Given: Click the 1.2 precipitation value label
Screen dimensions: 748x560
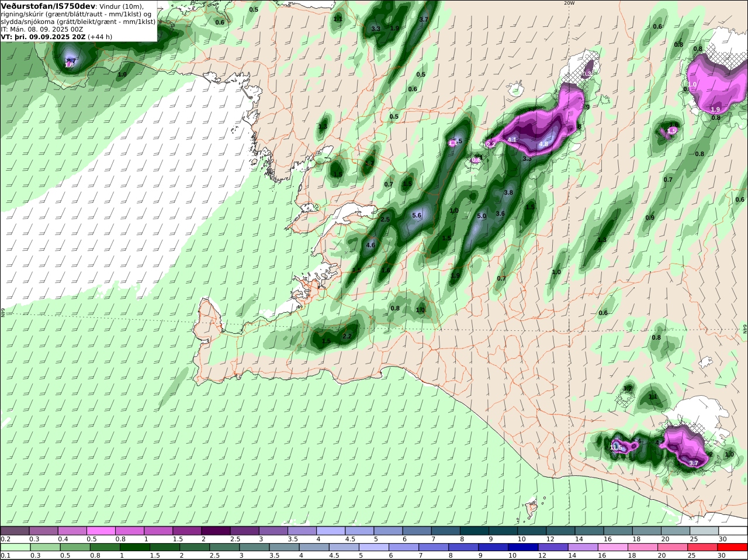Looking at the screenshot, I should coord(628,389).
